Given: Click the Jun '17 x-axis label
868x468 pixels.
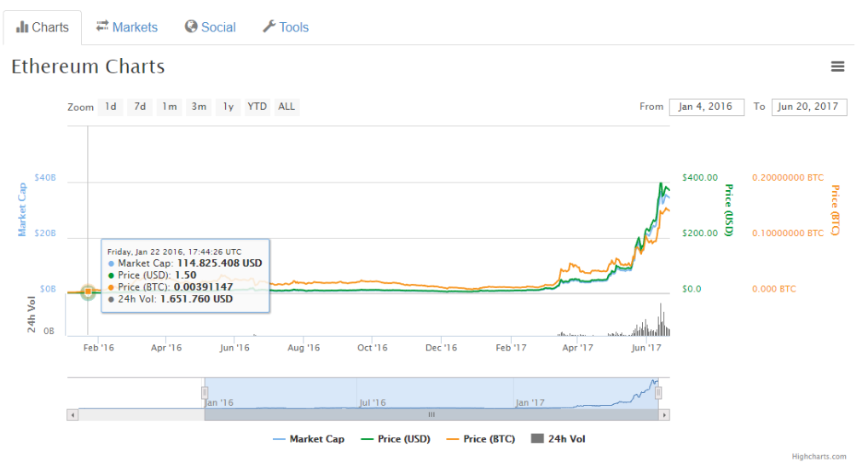Looking at the screenshot, I should 646,348.
